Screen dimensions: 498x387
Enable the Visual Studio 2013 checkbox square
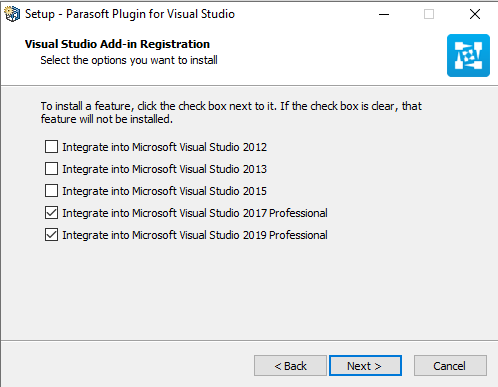pos(51,169)
